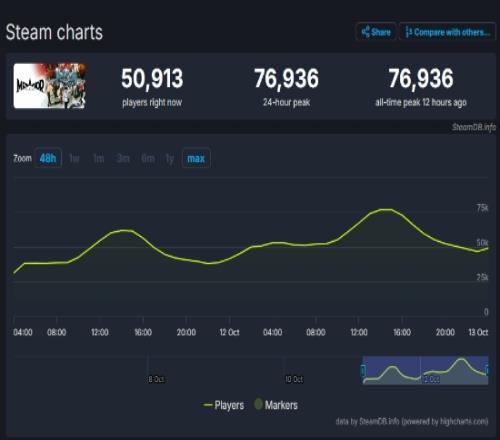
Task: Click the 12 Oct x-axis label
Action: 229,332
